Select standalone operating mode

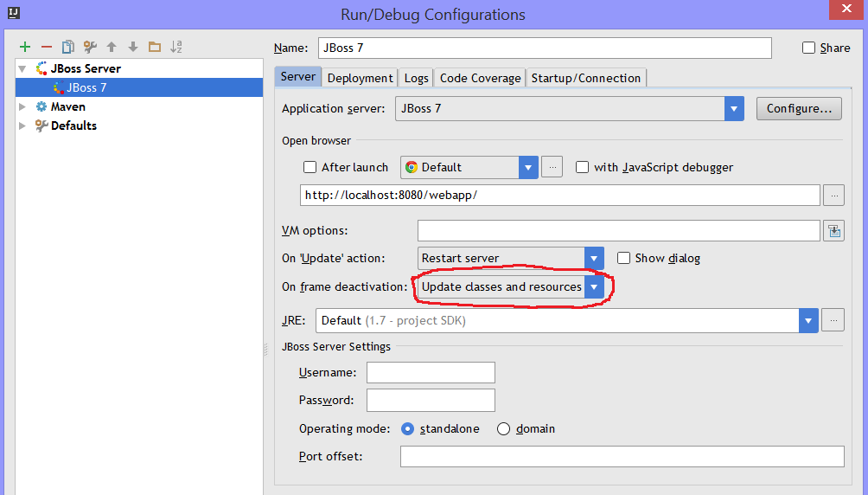(x=407, y=429)
